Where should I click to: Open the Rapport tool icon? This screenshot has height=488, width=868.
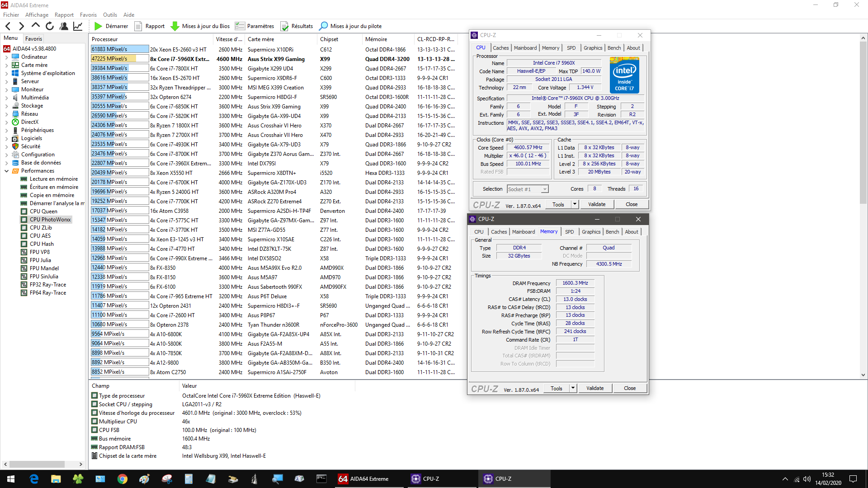(138, 26)
